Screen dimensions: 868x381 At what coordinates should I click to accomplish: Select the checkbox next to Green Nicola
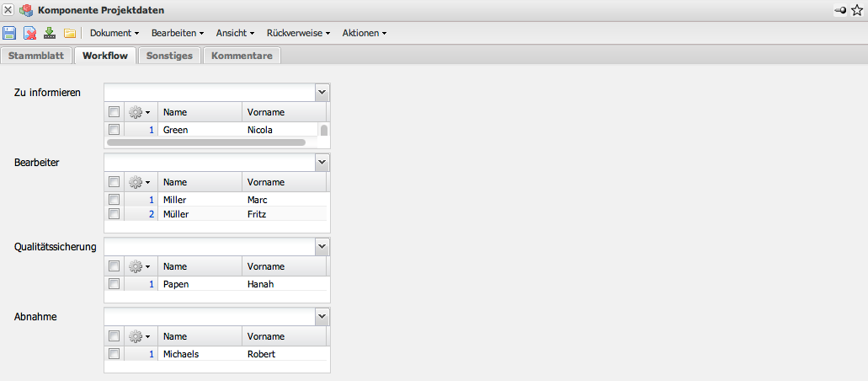pos(114,130)
